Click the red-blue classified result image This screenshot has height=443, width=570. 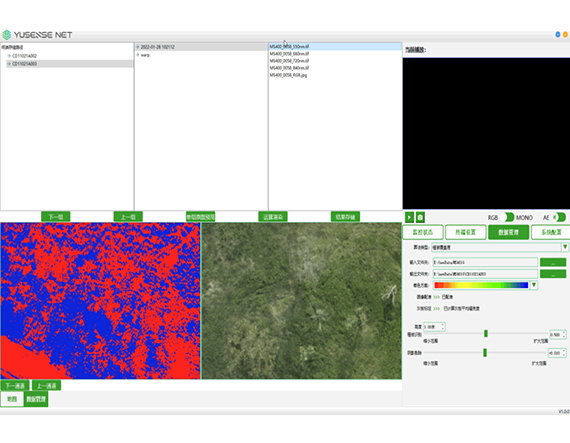[x=100, y=301]
